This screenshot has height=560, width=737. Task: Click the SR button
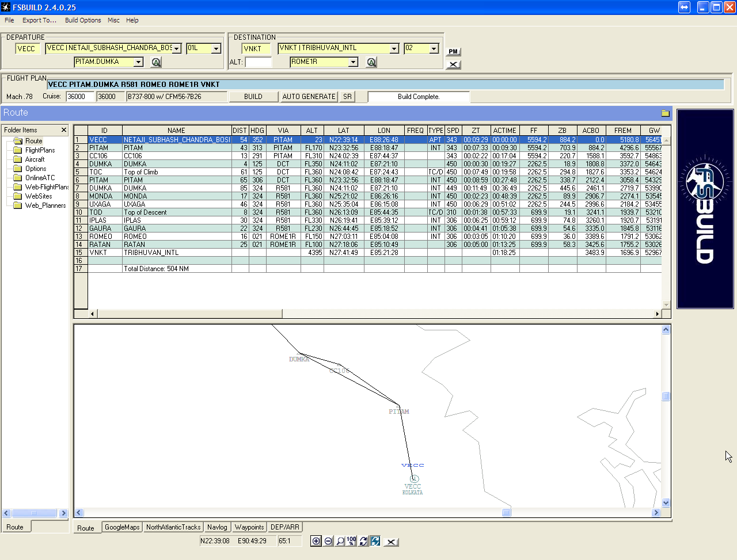(347, 97)
